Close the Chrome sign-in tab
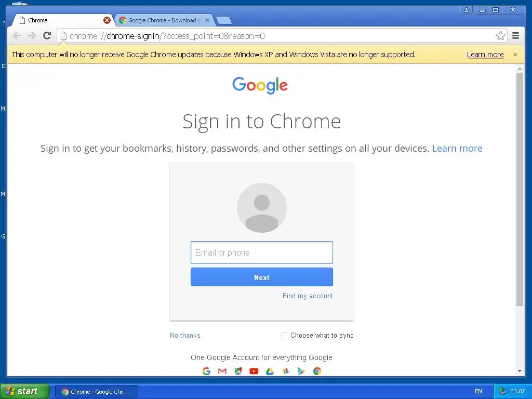 (107, 20)
